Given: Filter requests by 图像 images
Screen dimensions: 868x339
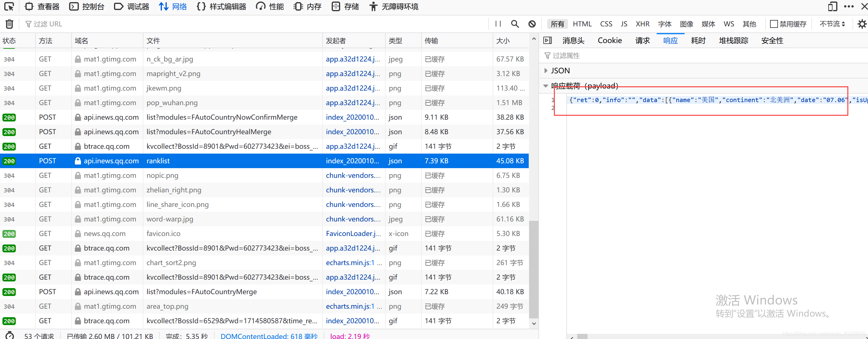Looking at the screenshot, I should pos(686,24).
